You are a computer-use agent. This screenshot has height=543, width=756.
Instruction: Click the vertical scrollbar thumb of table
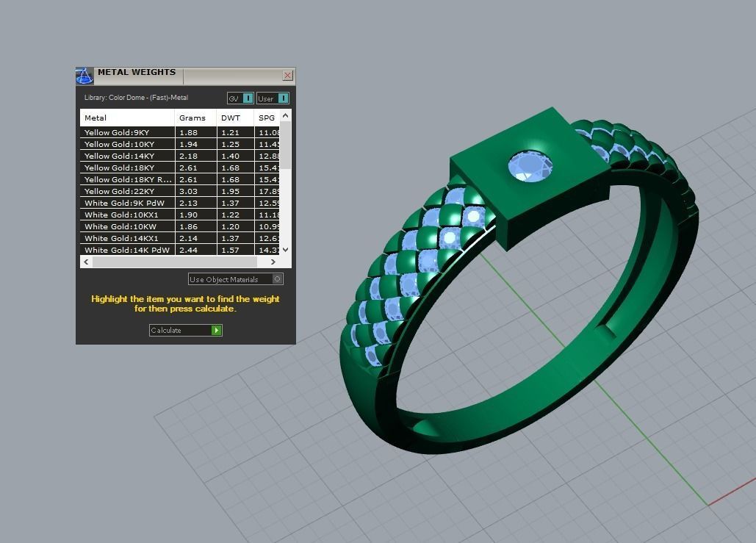pos(285,145)
